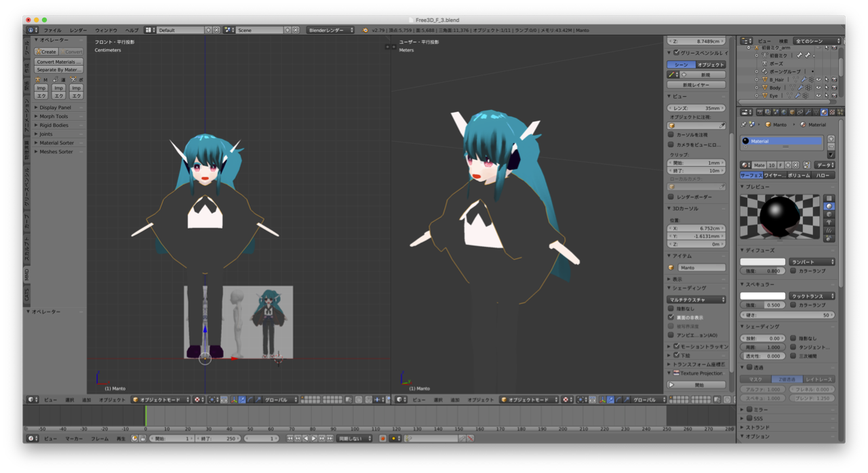Click the Separate By Materials button
This screenshot has height=473, width=868.
pyautogui.click(x=59, y=70)
